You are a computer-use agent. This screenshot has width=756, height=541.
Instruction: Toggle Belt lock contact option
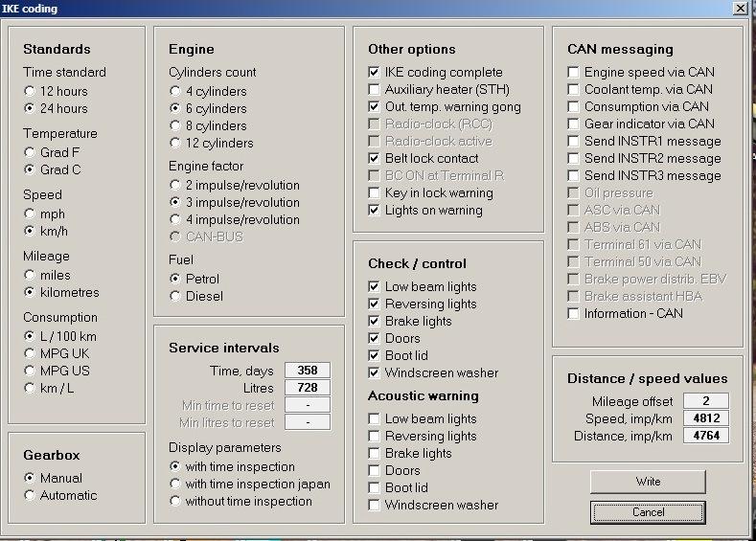(x=374, y=158)
